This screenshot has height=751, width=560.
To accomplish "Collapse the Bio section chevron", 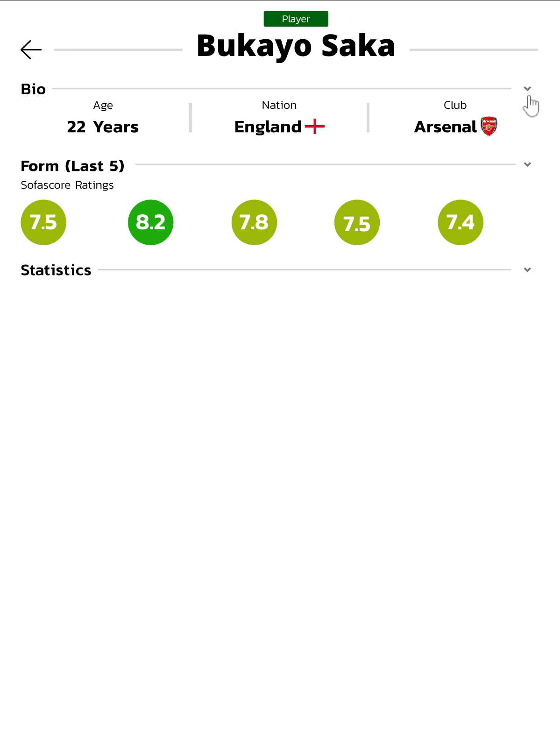I will (x=527, y=89).
